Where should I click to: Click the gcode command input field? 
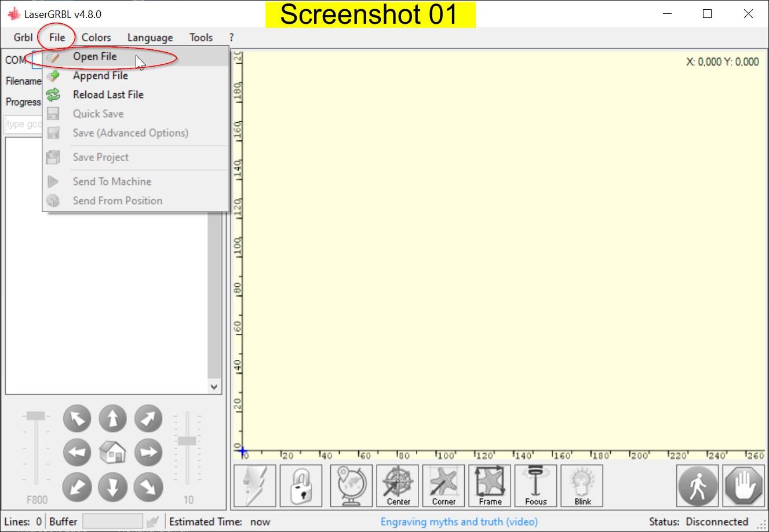pyautogui.click(x=23, y=123)
